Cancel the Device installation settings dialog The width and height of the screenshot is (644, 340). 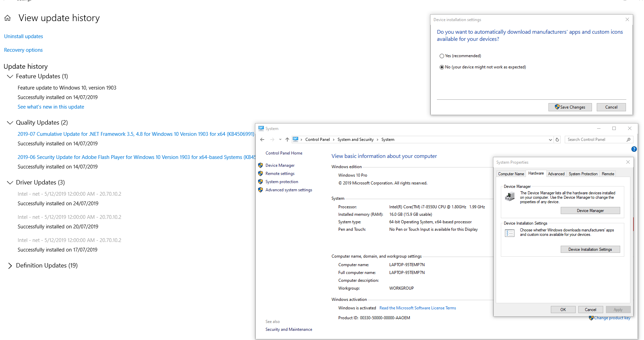coord(611,107)
